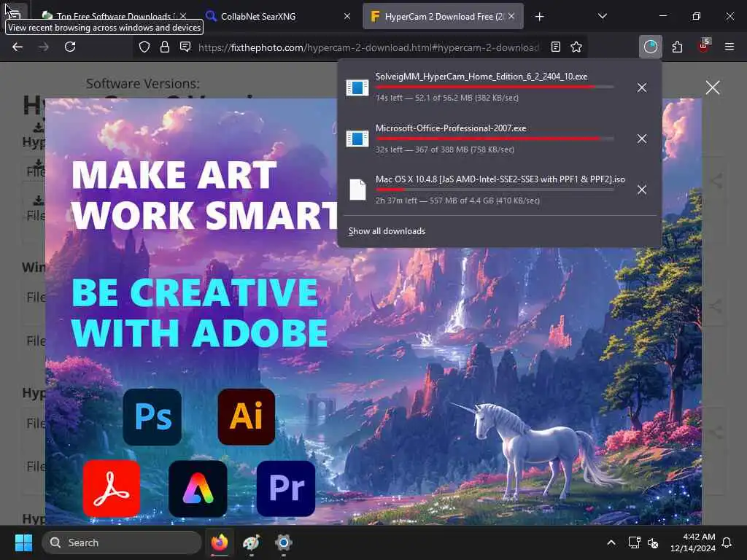The width and height of the screenshot is (747, 560).
Task: Show hidden system tray icons
Action: pyautogui.click(x=611, y=542)
